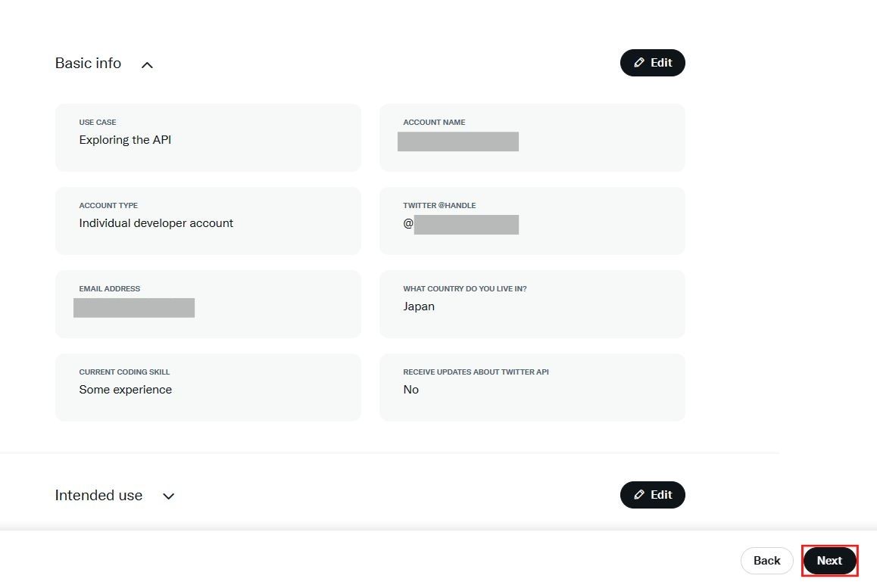Click the Edit button for Intended use
Viewport: 877px width, 588px height.
652,495
